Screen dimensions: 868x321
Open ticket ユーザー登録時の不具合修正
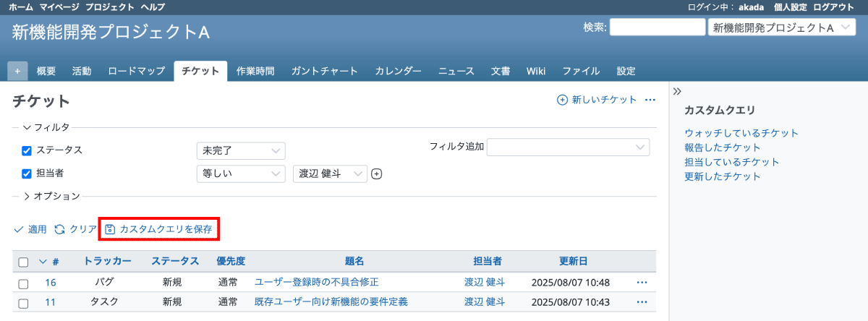click(x=317, y=282)
